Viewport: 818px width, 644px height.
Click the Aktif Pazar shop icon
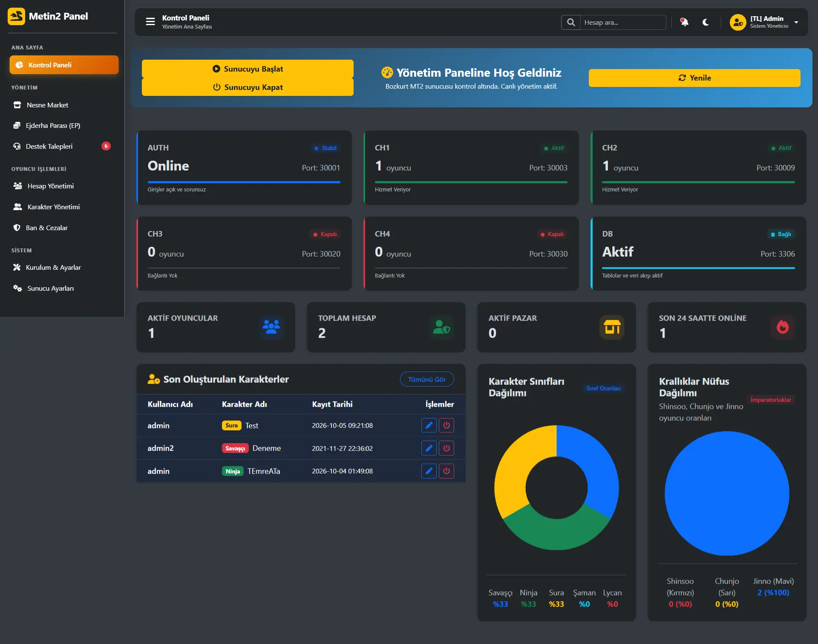(612, 327)
